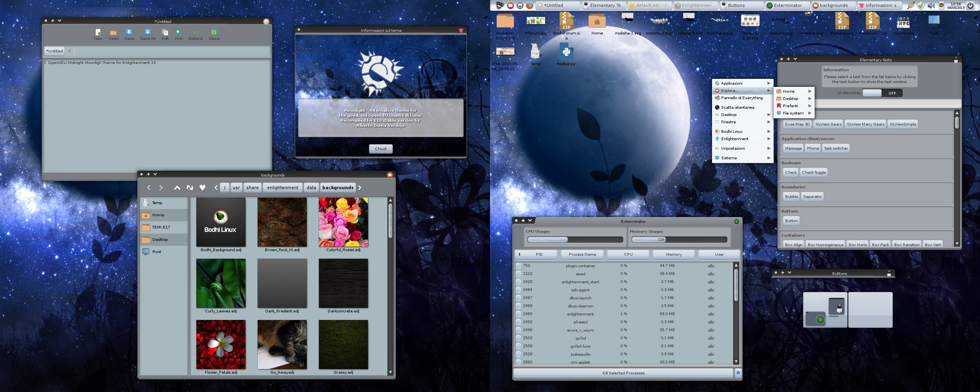Check the plugin-container process row checkbox
The height and width of the screenshot is (392, 980).
[x=518, y=265]
